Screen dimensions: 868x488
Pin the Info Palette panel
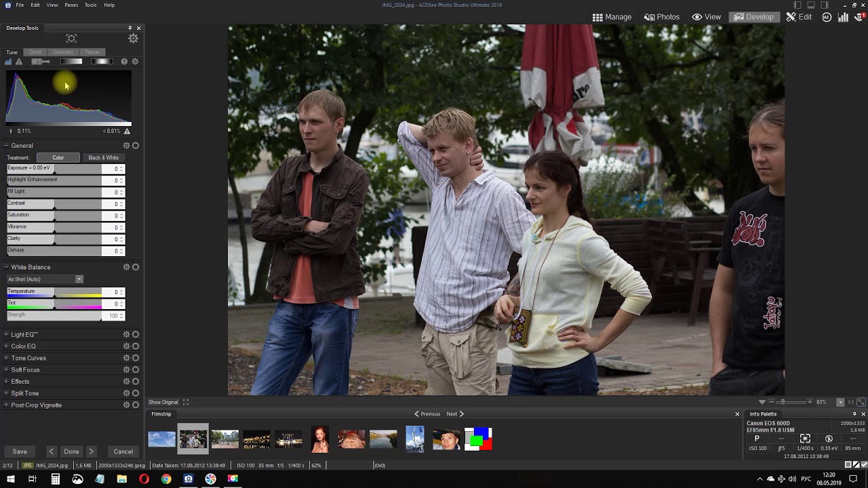854,414
